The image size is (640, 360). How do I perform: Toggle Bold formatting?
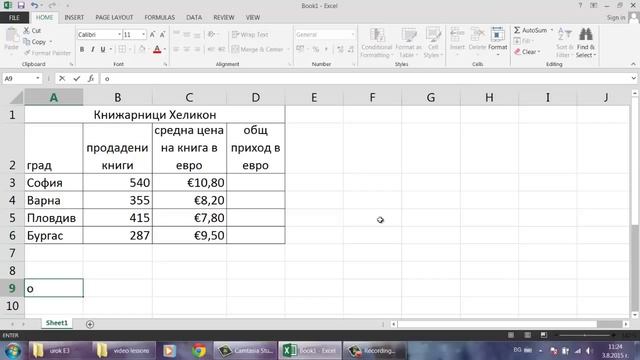[82, 49]
